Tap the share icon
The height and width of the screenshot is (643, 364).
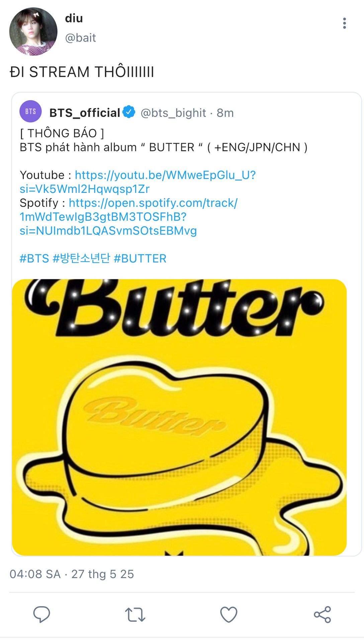click(x=323, y=615)
